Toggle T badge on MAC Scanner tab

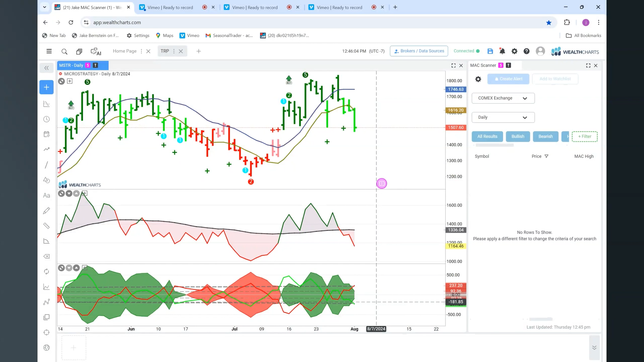pos(508,65)
